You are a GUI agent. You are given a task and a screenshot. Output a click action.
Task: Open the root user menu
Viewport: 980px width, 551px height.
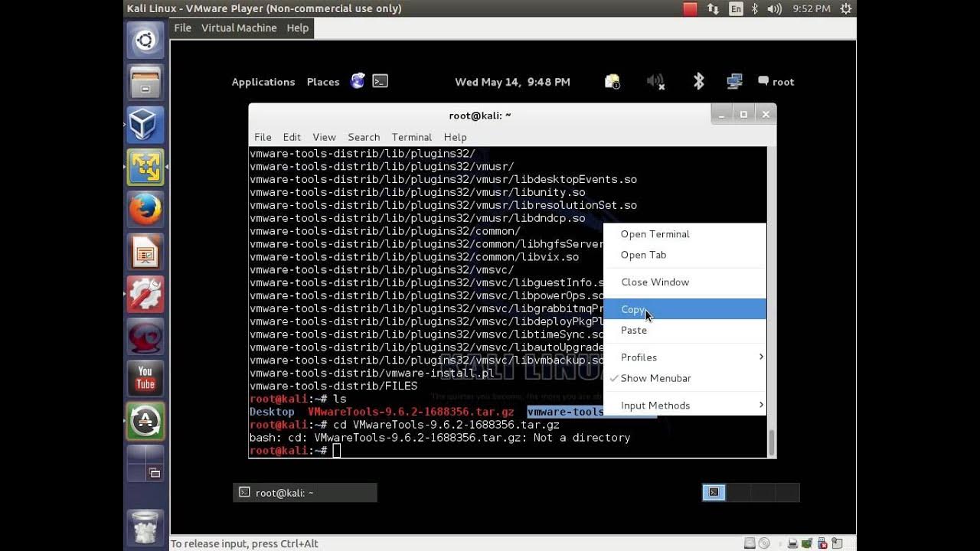(x=776, y=82)
